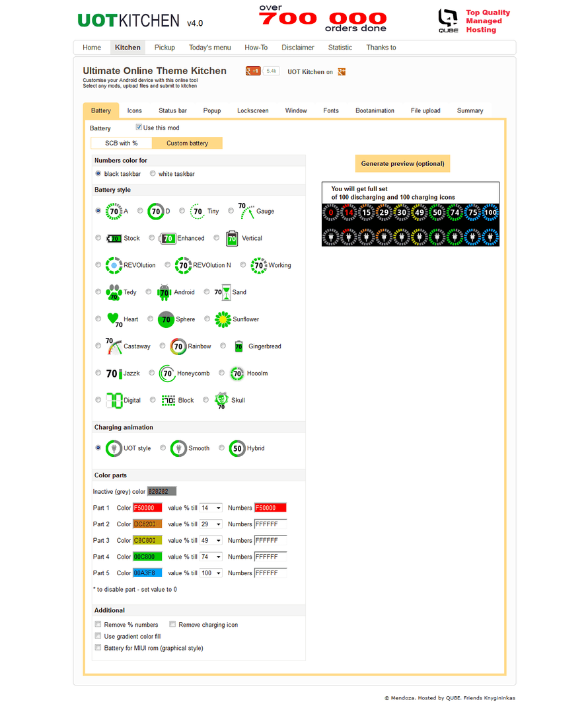Screen dimensions: 588x714
Task: Click the Honeycomb battery icon
Action: point(167,374)
